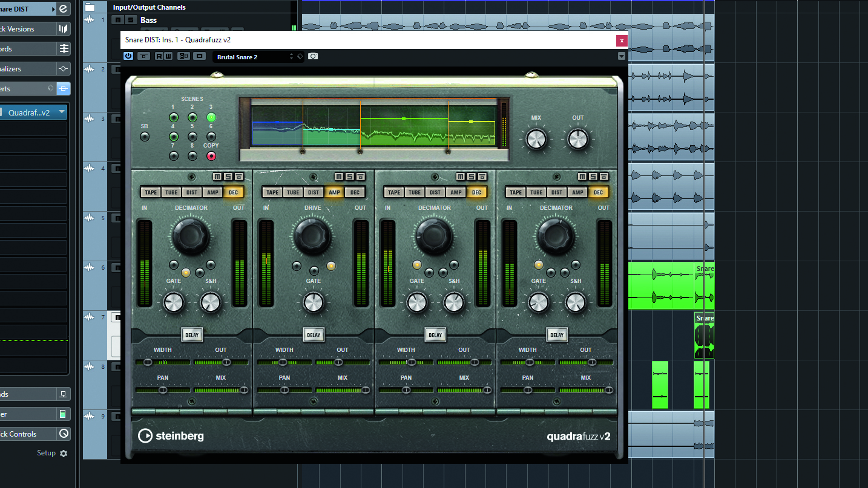This screenshot has width=868, height=488.
Task: Click the main MIX knob
Action: pos(536,139)
